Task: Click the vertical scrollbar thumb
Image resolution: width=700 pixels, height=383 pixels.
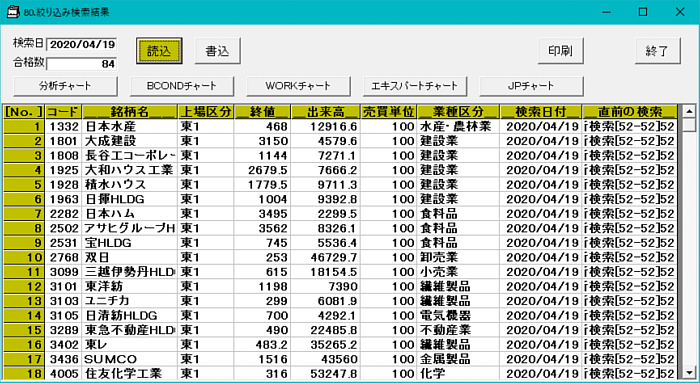Action: pos(689,125)
